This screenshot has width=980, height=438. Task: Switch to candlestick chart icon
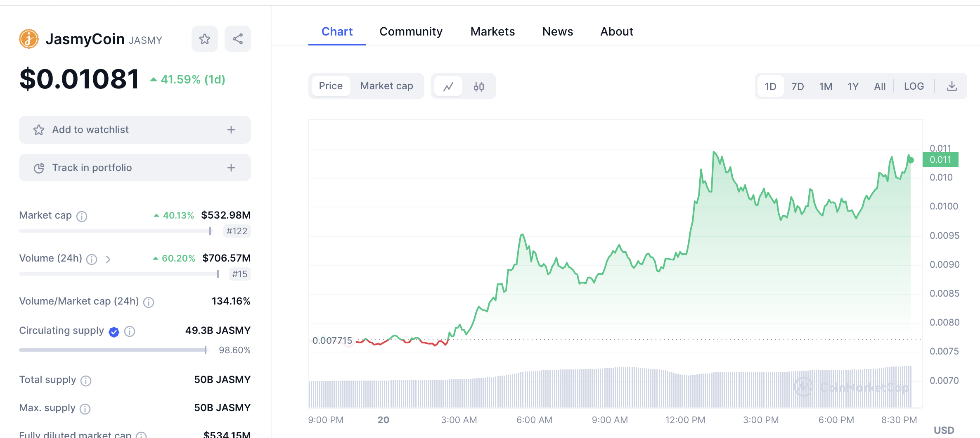[x=479, y=86]
